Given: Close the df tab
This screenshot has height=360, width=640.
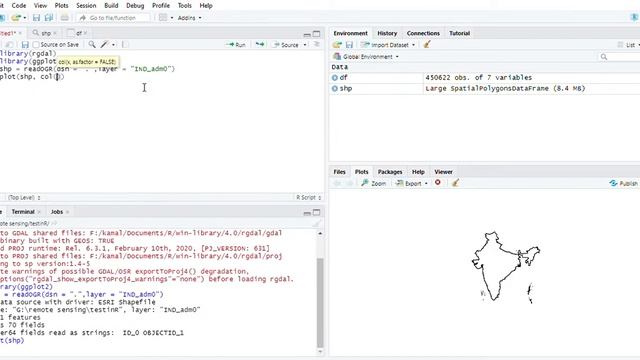Looking at the screenshot, I should (85, 33).
